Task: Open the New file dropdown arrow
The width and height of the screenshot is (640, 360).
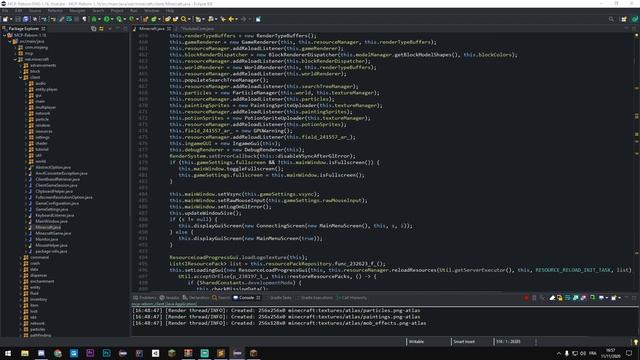Action: click(11, 19)
